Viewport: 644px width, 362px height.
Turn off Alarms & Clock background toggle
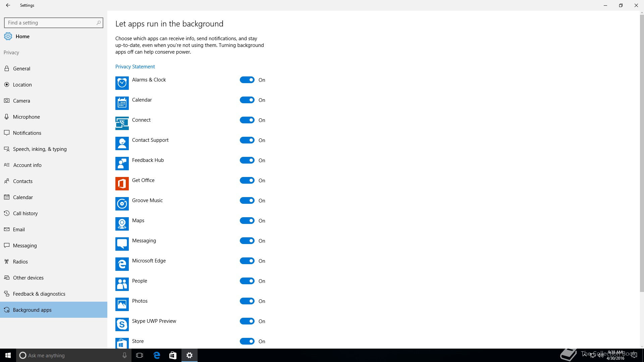(x=247, y=80)
